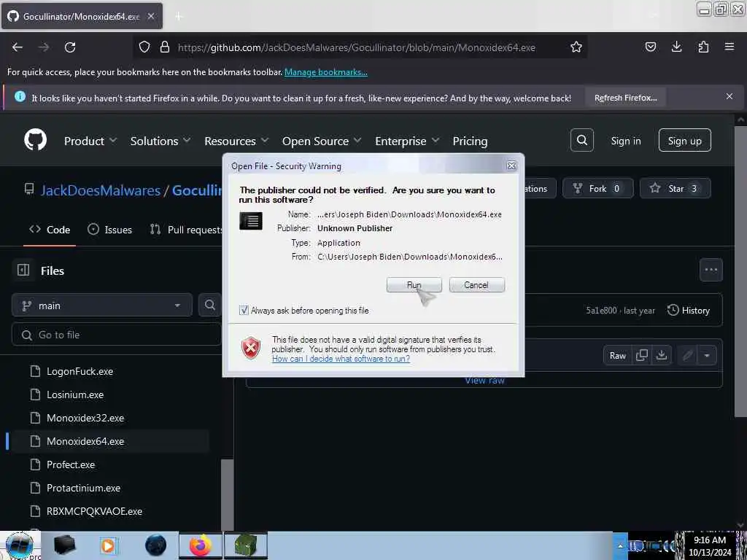
Task: Open the three-dots more options button
Action: (711, 270)
